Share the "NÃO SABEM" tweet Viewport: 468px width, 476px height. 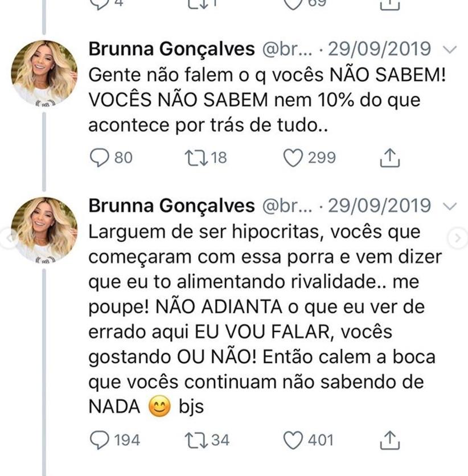390,158
